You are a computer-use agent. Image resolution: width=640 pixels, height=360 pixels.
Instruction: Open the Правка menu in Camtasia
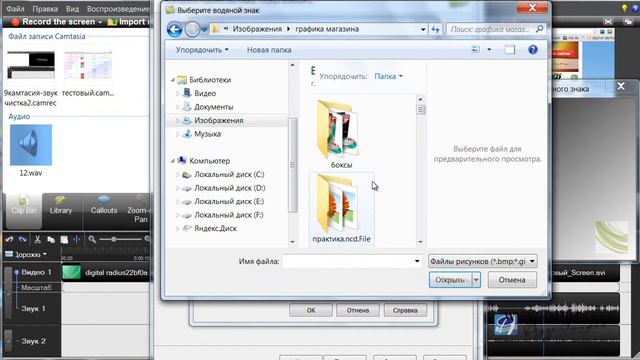click(x=45, y=9)
